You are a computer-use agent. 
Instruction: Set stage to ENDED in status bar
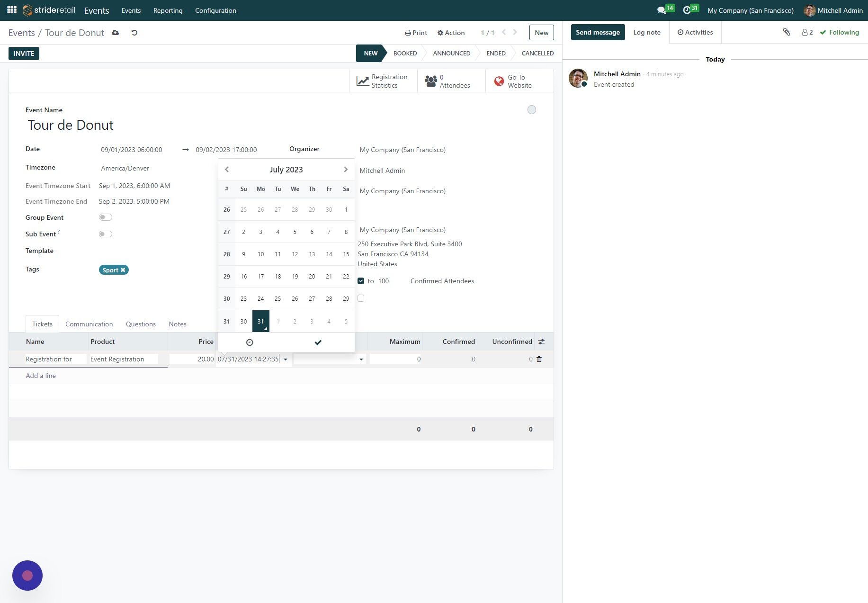point(496,53)
